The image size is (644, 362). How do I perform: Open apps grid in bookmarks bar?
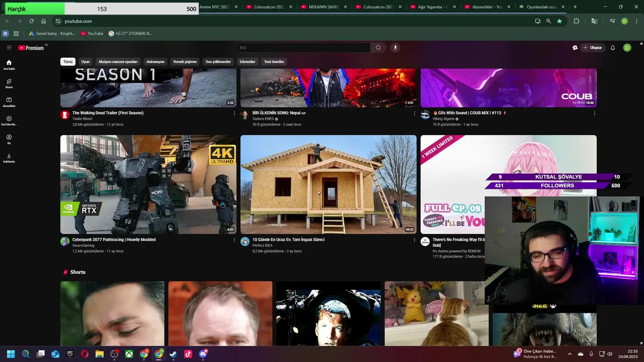(x=16, y=34)
